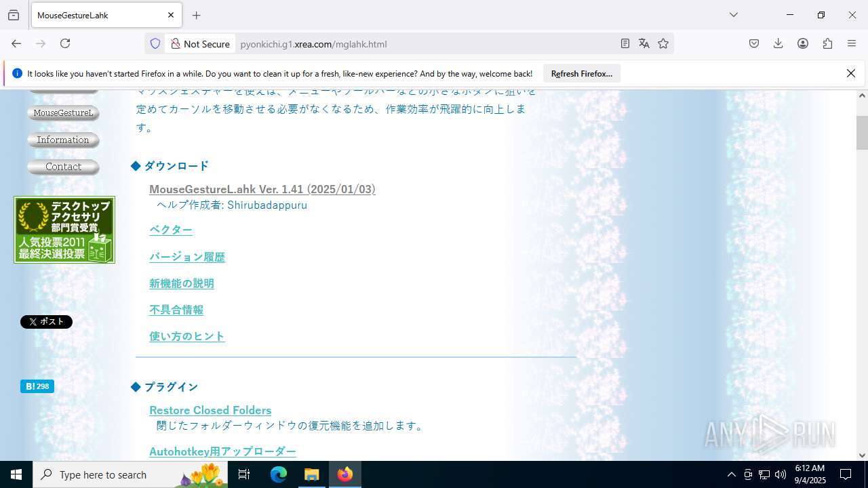Screen dimensions: 868x488
Task: Click the Hatena bookmark B! 298 badge
Action: tap(37, 386)
